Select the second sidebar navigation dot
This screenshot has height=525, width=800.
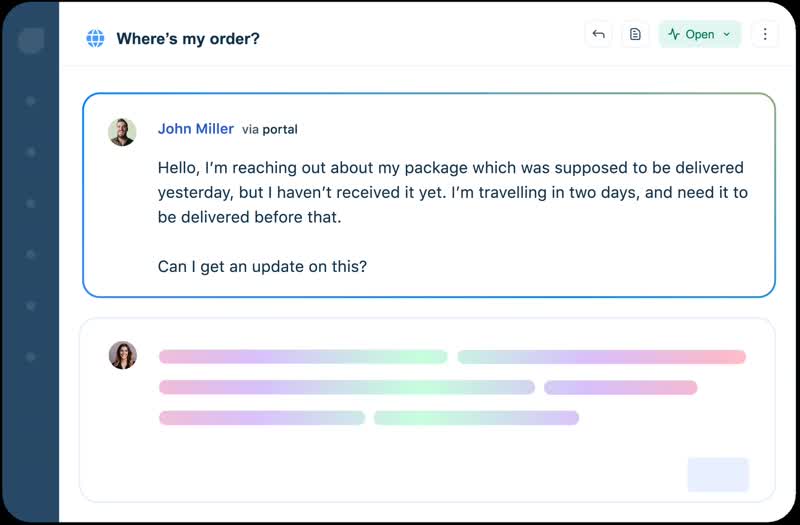pos(31,152)
